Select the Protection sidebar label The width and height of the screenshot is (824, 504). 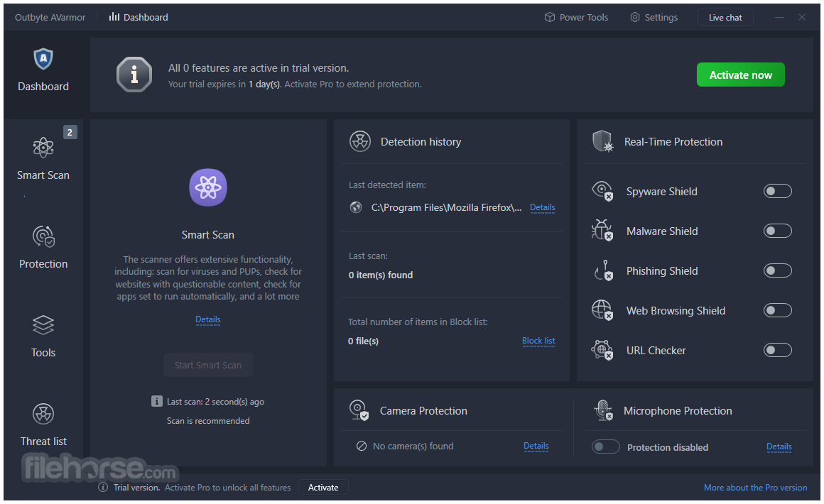(43, 264)
